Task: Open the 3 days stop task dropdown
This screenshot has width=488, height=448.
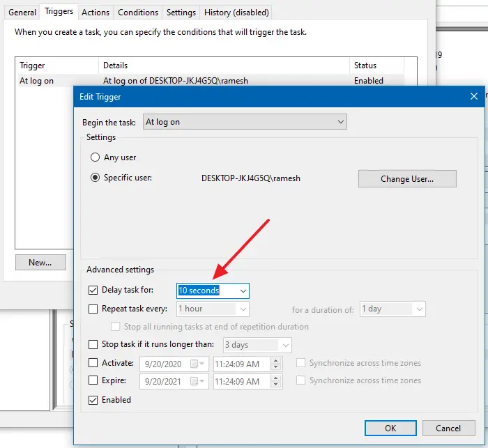Action: point(257,345)
